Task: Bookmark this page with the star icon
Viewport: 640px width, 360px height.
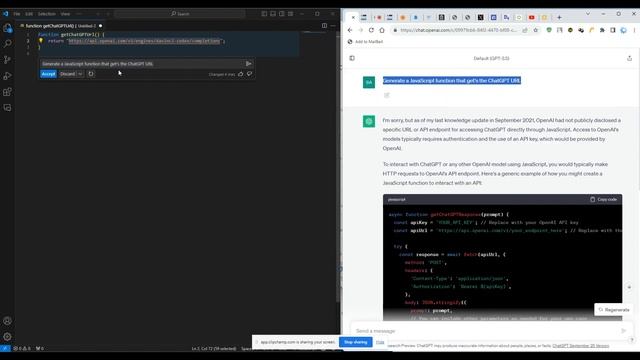Action: pyautogui.click(x=536, y=30)
